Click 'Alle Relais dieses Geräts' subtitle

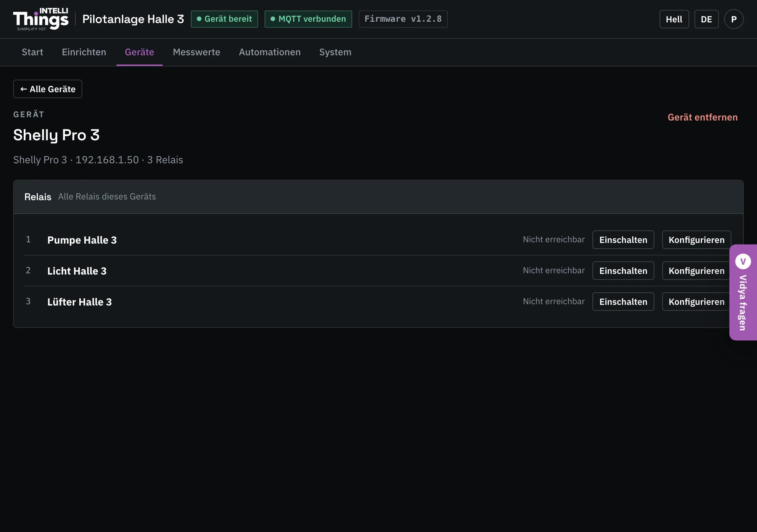click(x=107, y=197)
